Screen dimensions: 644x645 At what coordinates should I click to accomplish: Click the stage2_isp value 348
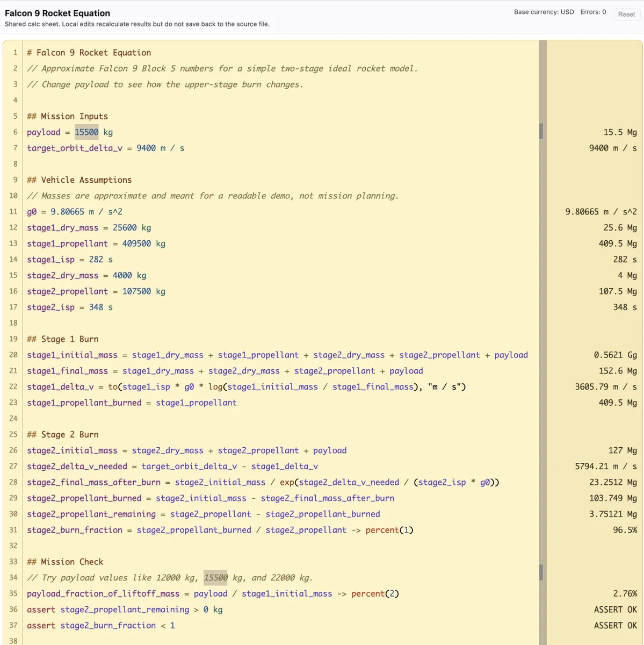96,307
